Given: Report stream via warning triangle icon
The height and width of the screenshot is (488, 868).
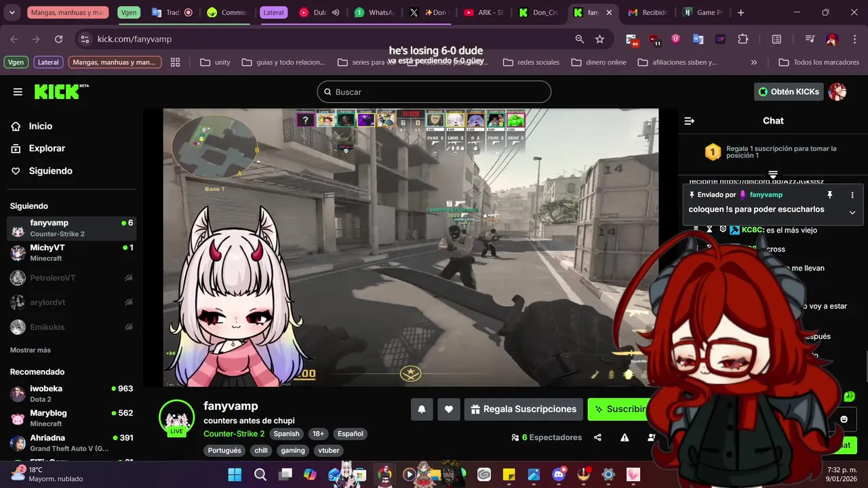Looking at the screenshot, I should point(625,438).
